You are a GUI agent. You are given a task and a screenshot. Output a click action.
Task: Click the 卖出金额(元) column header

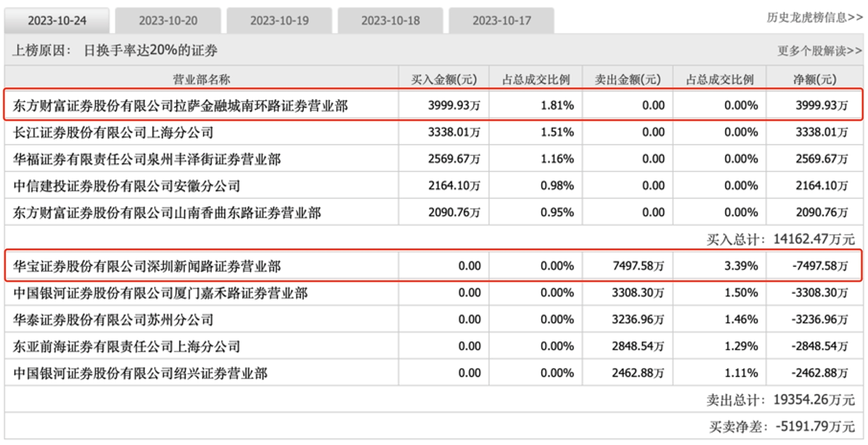(626, 79)
